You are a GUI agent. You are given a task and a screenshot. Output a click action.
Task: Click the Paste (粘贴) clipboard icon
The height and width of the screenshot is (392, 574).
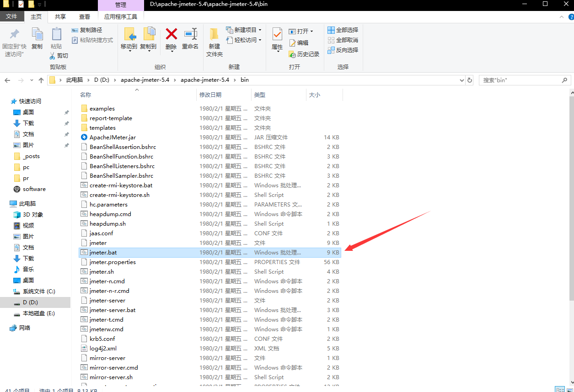coord(56,35)
